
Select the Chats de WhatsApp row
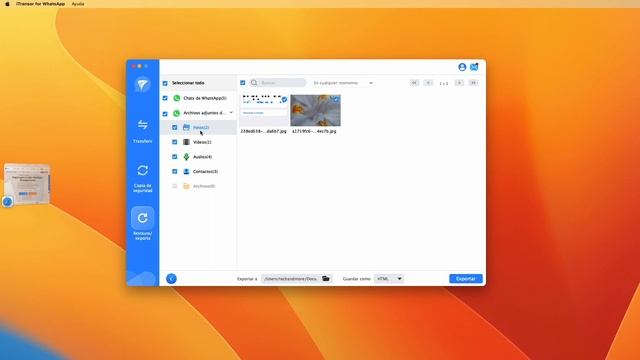pyautogui.click(x=198, y=98)
